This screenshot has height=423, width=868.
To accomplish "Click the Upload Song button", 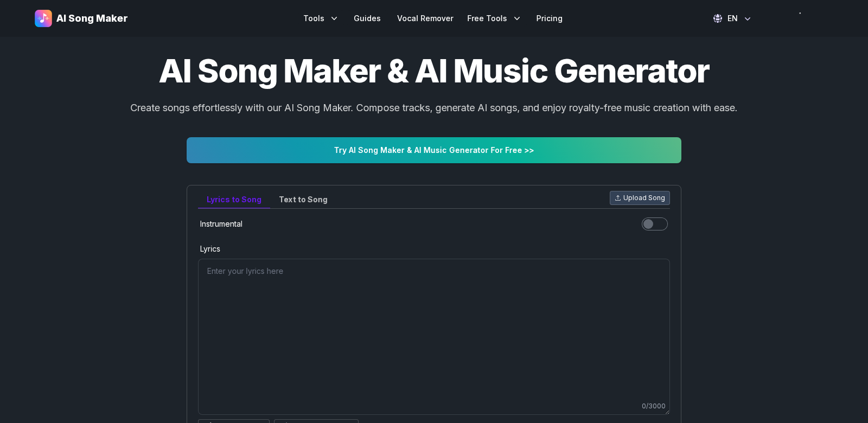I will click(x=640, y=198).
